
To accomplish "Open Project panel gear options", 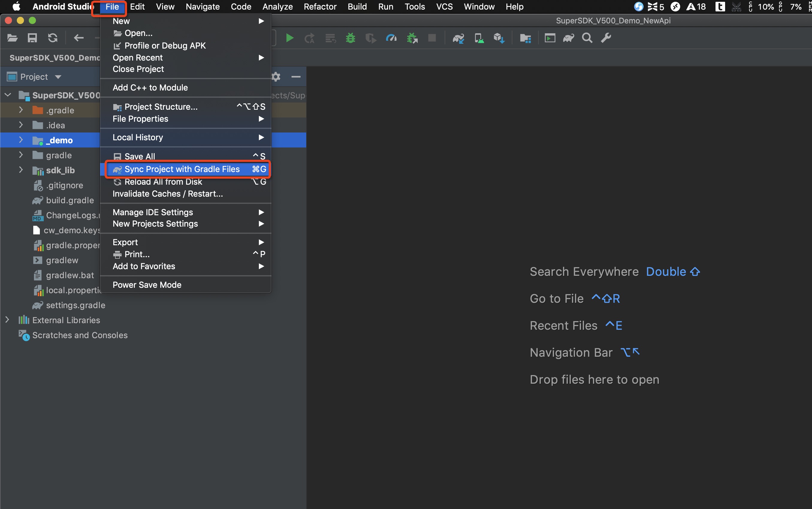I will pyautogui.click(x=276, y=77).
